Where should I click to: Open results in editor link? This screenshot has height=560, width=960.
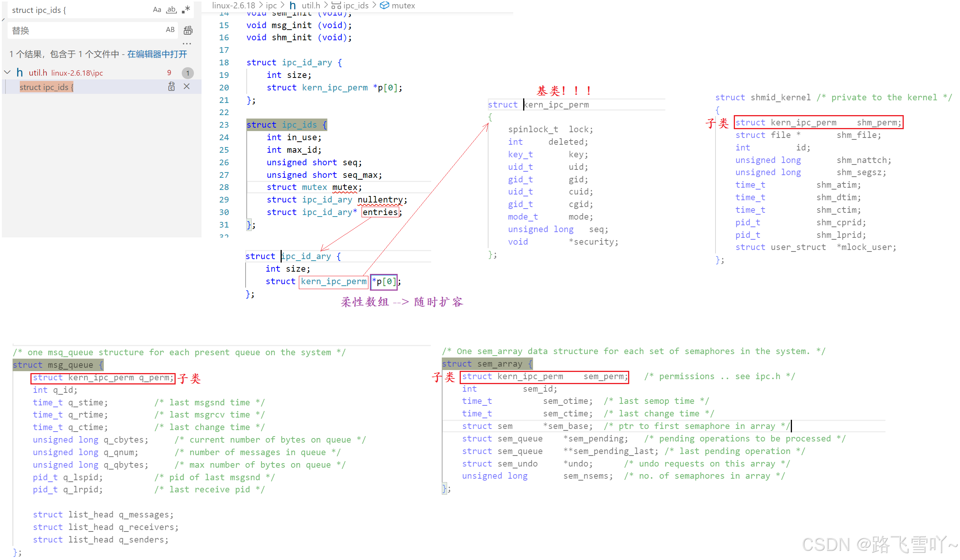157,54
